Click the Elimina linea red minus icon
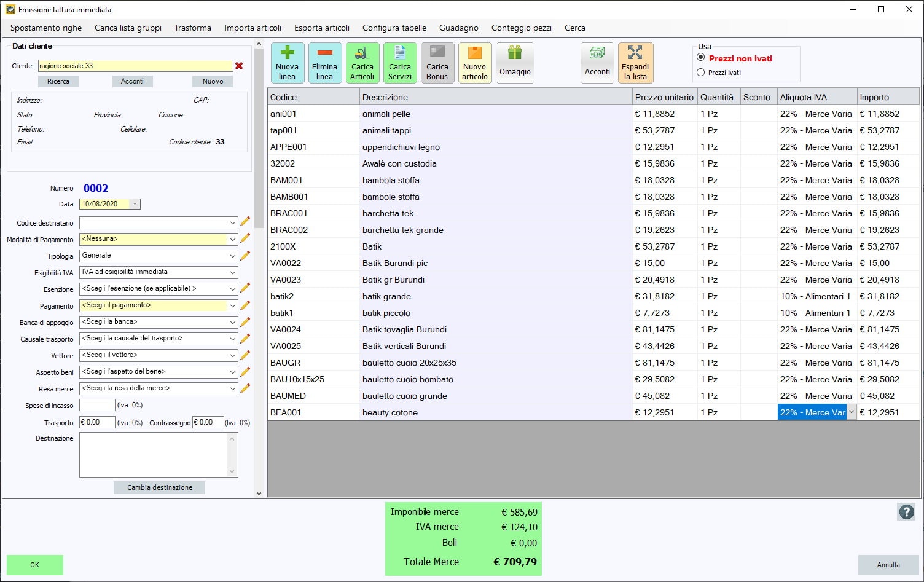The image size is (924, 582). tap(324, 63)
